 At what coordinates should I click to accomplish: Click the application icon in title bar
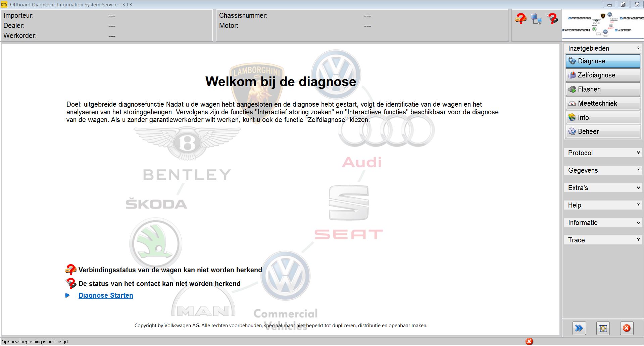pos(4,5)
